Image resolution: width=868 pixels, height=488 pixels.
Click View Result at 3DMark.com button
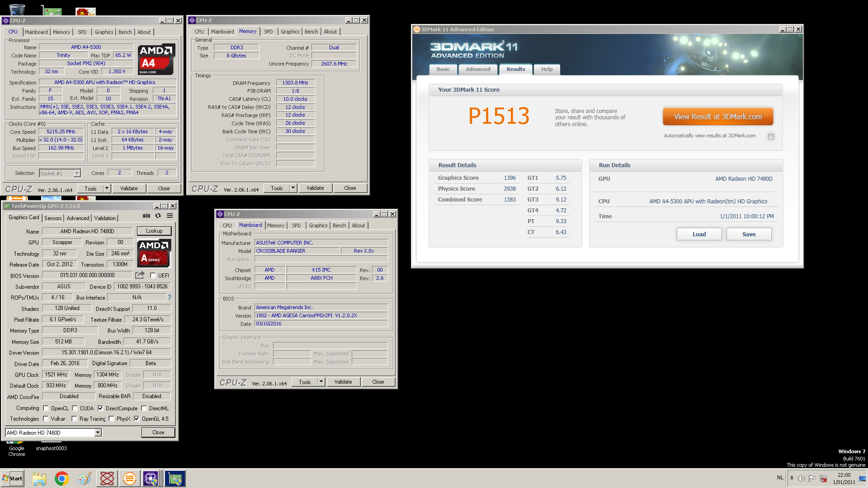717,117
